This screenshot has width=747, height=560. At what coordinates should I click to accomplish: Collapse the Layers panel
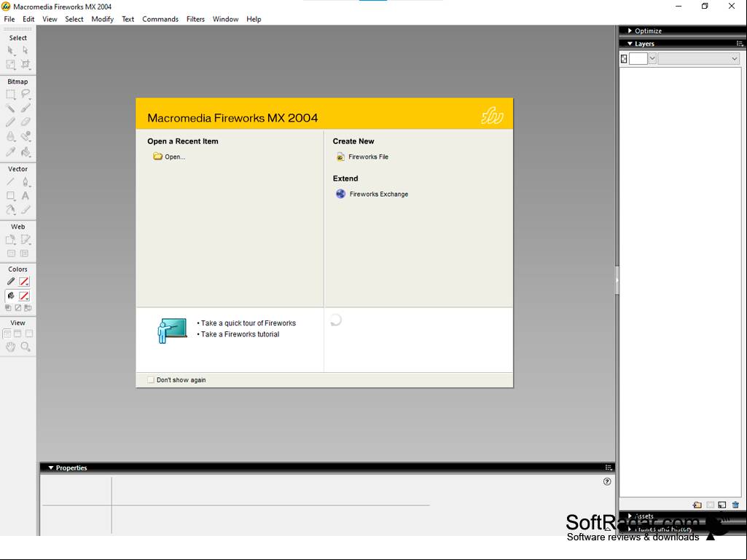[630, 44]
